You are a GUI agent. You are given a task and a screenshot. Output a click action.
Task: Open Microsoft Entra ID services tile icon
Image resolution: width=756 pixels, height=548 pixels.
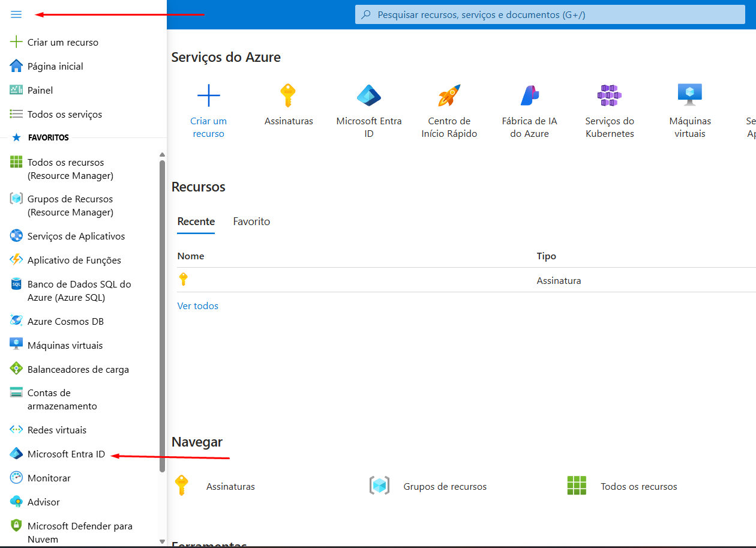click(369, 95)
